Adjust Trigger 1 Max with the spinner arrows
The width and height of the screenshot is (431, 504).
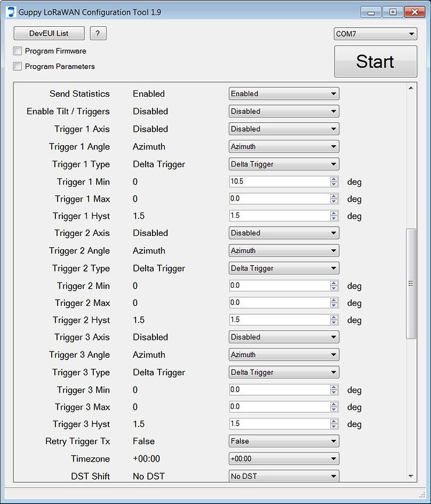334,199
